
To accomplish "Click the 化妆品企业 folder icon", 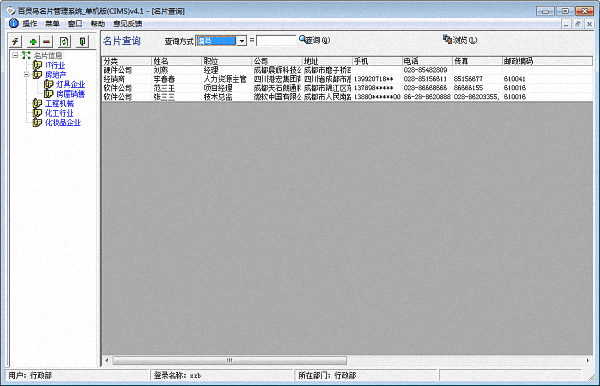I will pyautogui.click(x=37, y=122).
